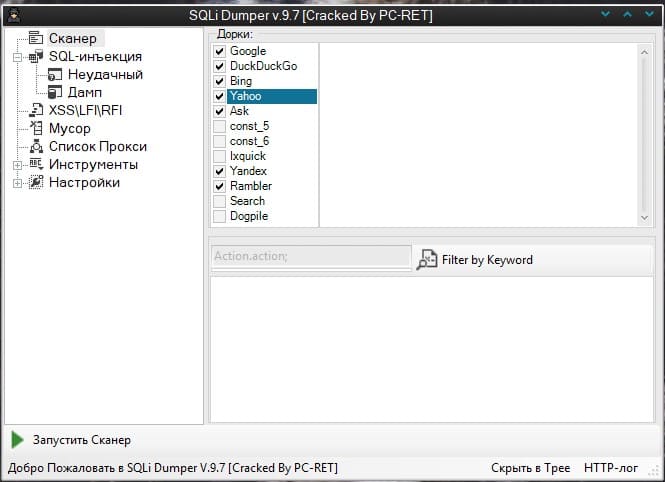Image resolution: width=665 pixels, height=482 pixels.
Task: Click the XSS\LFI\RFI icon
Action: (36, 110)
